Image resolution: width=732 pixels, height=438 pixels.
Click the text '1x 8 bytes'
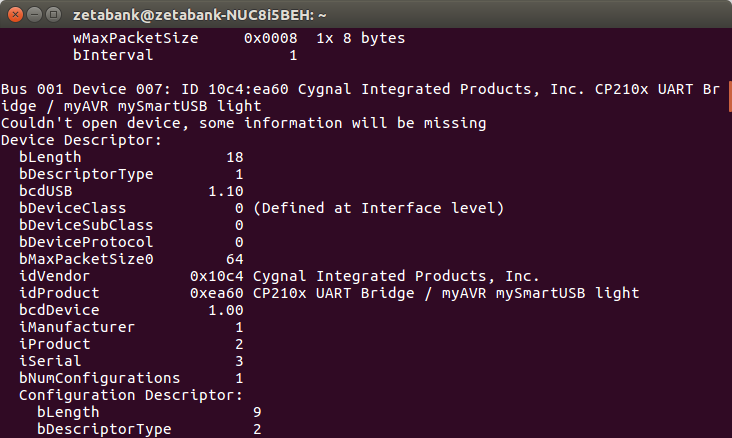[x=360, y=38]
